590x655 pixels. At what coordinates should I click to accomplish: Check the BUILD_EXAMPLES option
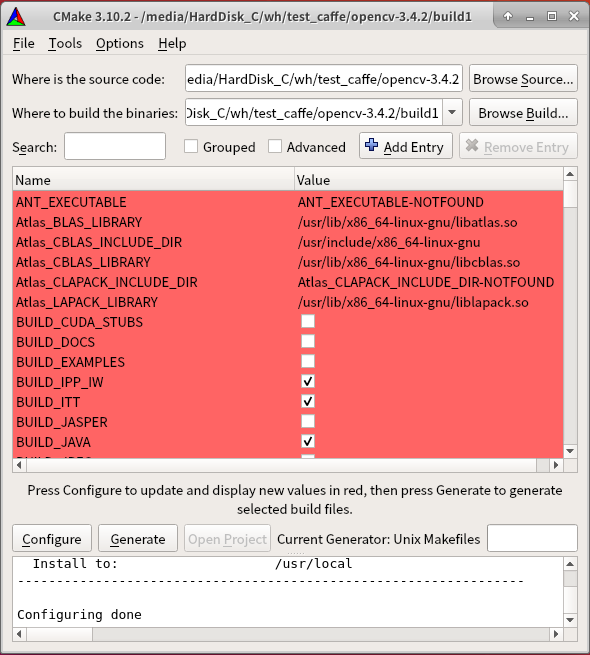(308, 361)
